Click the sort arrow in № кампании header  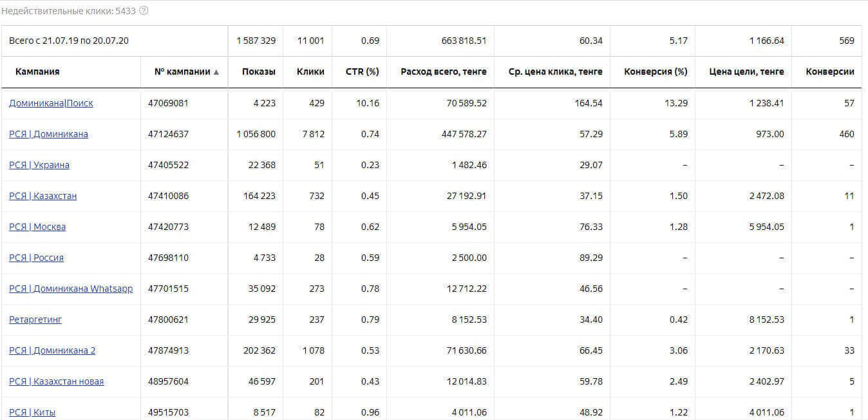216,72
